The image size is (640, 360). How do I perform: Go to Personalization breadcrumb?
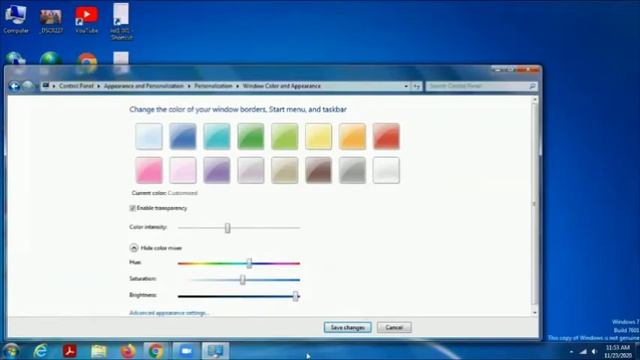(x=213, y=86)
